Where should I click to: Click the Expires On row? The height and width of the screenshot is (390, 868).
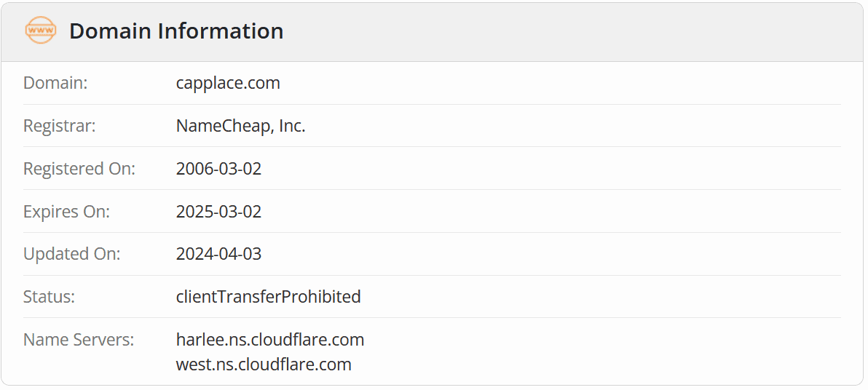click(510, 212)
